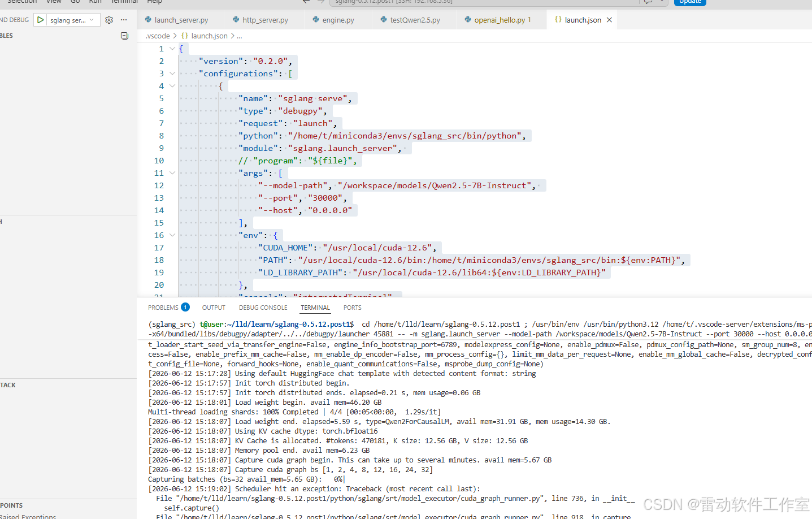Screen dimensions: 812x519
Task: Click terminal line 'Init torch distributed begin.'
Action: click(249, 383)
